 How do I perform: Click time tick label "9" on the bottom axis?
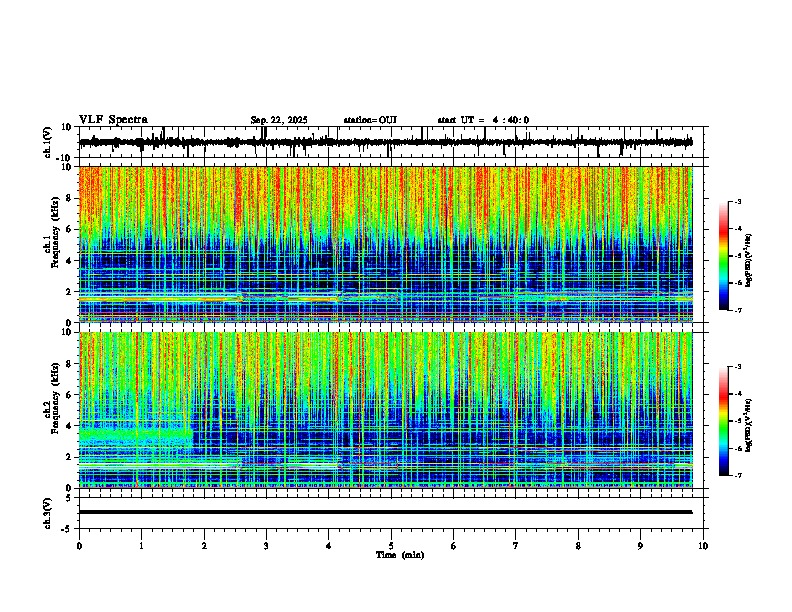tap(640, 546)
